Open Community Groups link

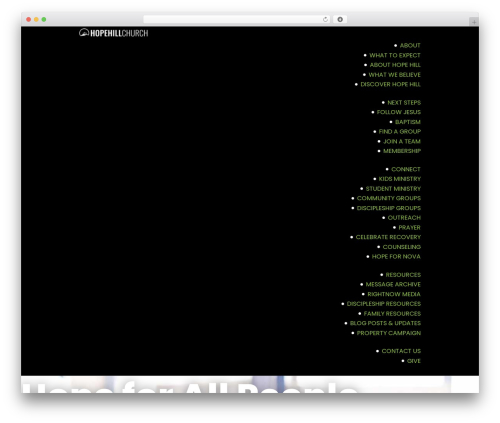(x=389, y=198)
